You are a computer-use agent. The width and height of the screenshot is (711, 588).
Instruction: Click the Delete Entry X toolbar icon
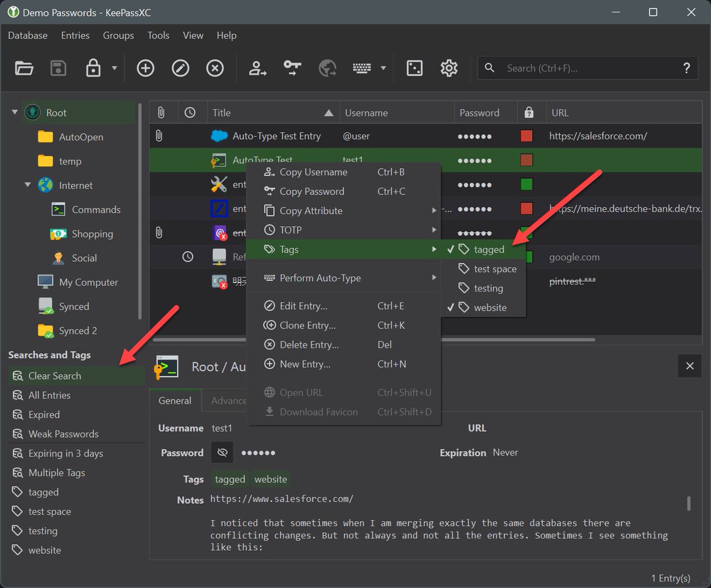point(215,68)
